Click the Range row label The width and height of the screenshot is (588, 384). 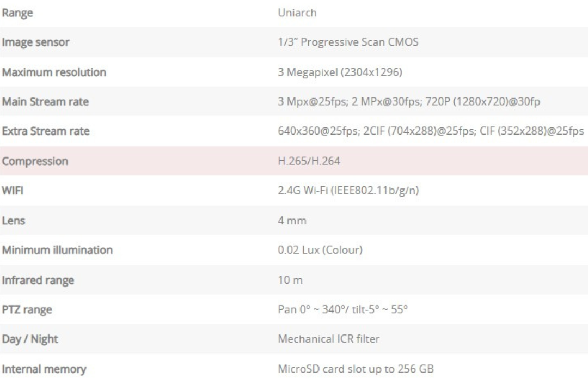tap(18, 13)
